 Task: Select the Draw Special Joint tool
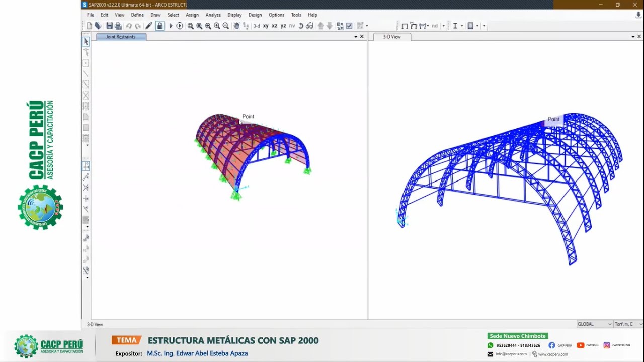[x=86, y=63]
